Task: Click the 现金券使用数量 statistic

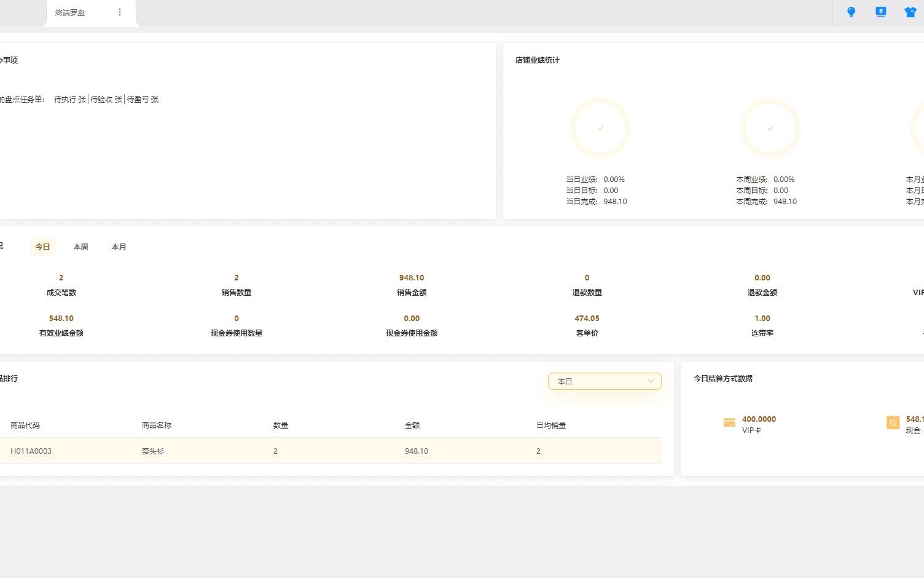Action: 237,326
